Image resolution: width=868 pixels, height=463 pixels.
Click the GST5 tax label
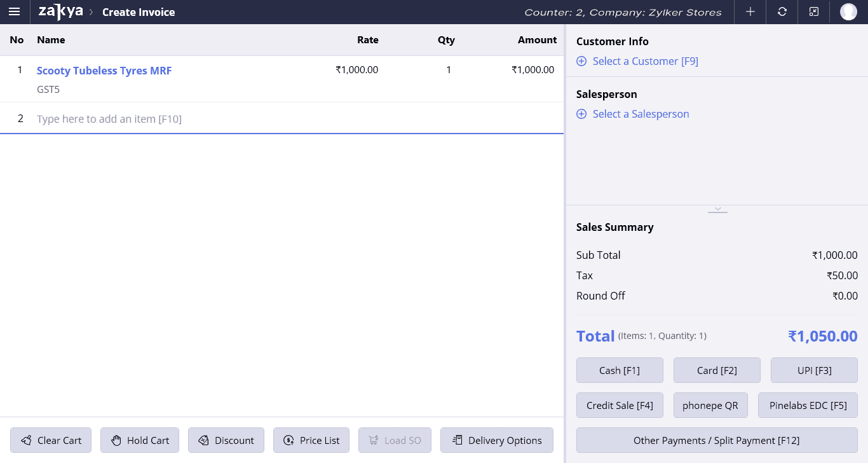48,90
